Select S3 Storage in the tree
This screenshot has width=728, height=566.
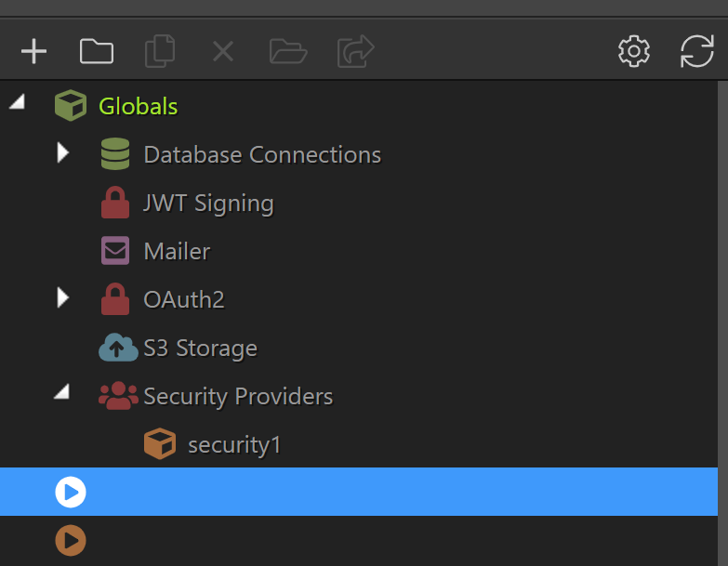click(200, 348)
